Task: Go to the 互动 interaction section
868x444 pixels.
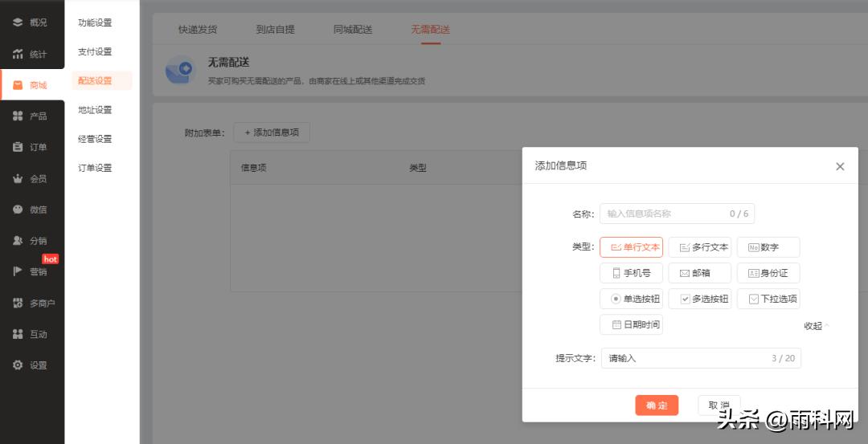Action: tap(31, 334)
